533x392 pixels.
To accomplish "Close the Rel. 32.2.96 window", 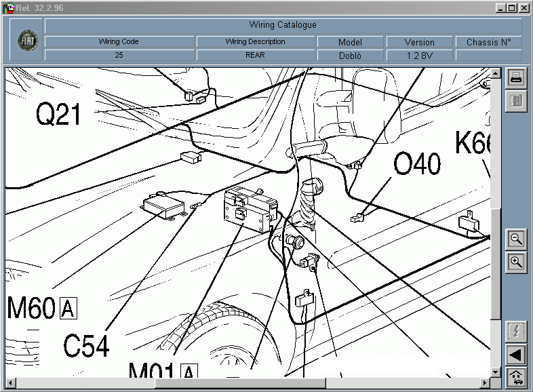I will pyautogui.click(x=524, y=8).
